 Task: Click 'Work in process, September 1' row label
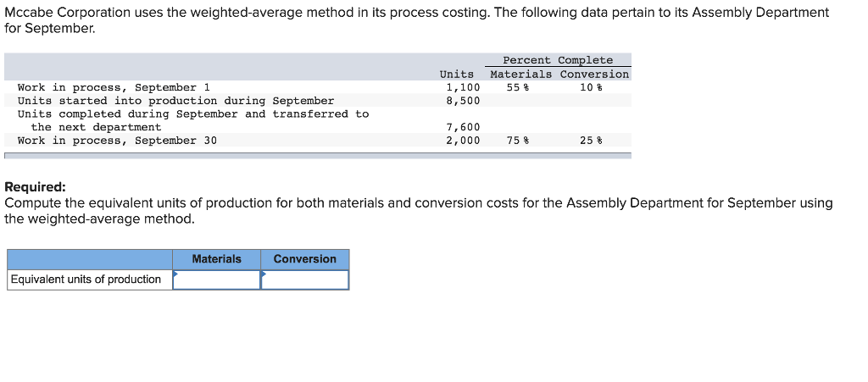coord(114,87)
